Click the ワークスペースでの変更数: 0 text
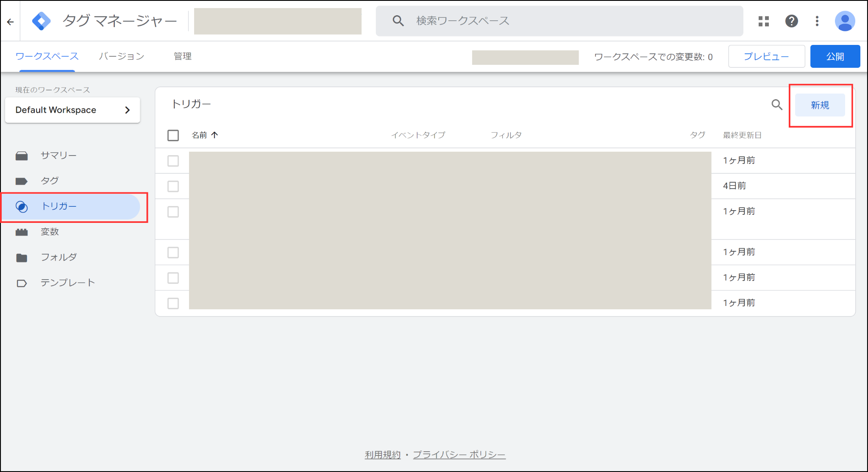Screen dimensions: 868x472 pyautogui.click(x=653, y=57)
